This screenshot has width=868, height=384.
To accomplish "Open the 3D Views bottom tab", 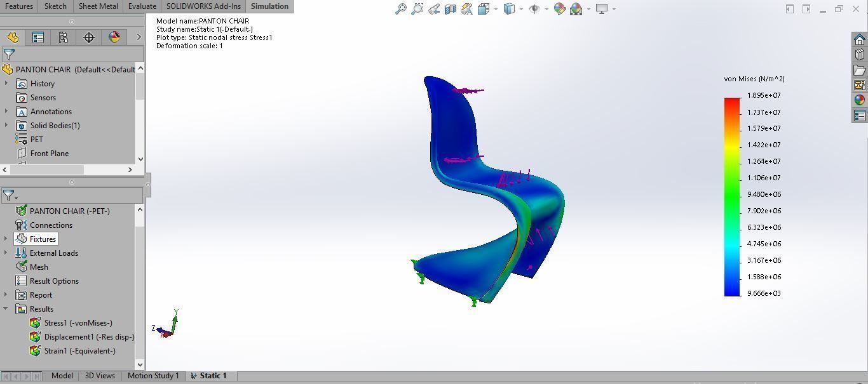I will tap(100, 376).
